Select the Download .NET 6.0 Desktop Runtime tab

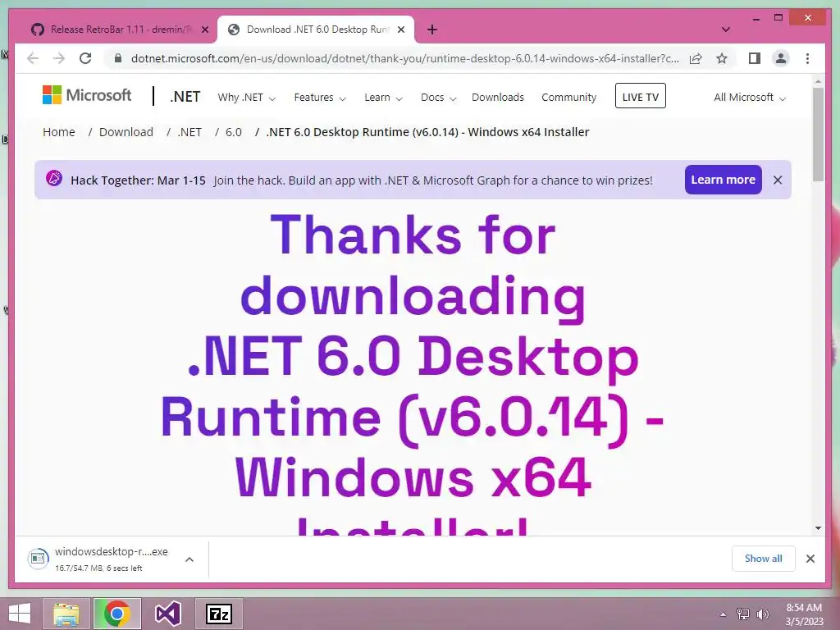tap(316, 30)
